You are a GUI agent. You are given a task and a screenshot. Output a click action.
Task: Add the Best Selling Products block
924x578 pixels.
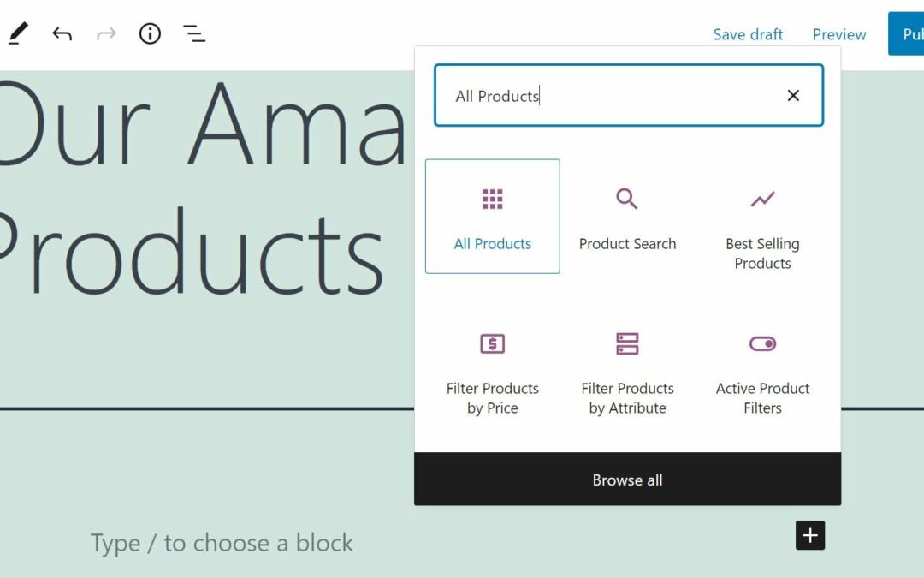coord(762,226)
